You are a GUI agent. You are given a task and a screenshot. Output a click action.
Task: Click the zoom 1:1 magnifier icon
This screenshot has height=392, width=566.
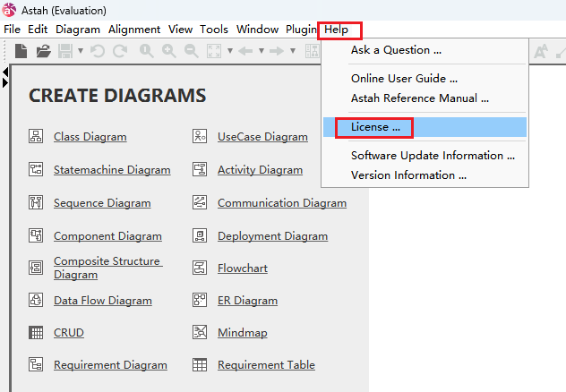click(147, 51)
